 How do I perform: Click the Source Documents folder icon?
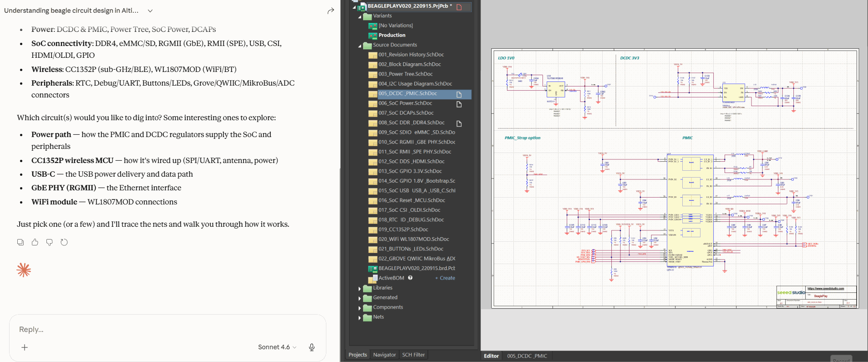(x=368, y=46)
